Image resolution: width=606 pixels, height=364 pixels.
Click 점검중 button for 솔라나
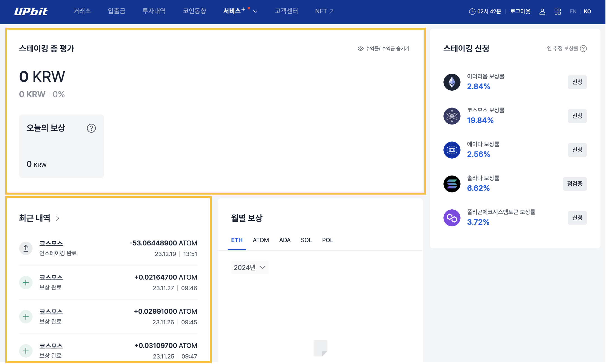(575, 184)
